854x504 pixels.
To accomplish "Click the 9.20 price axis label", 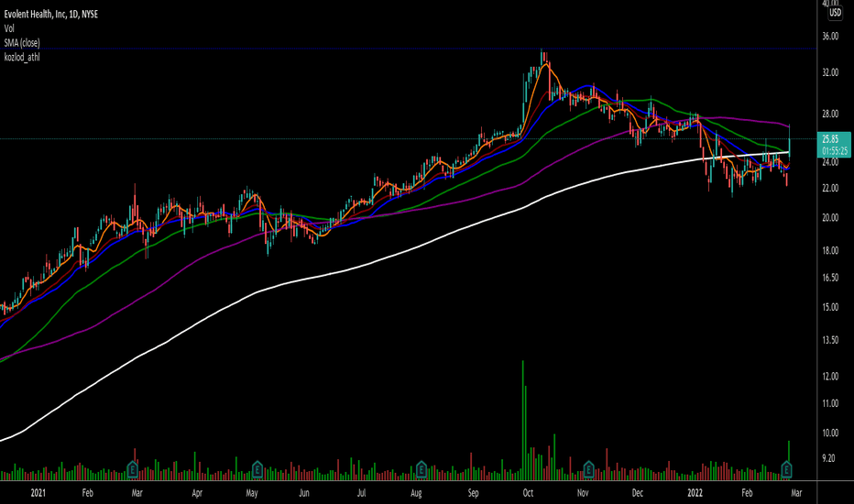I will pos(828,459).
